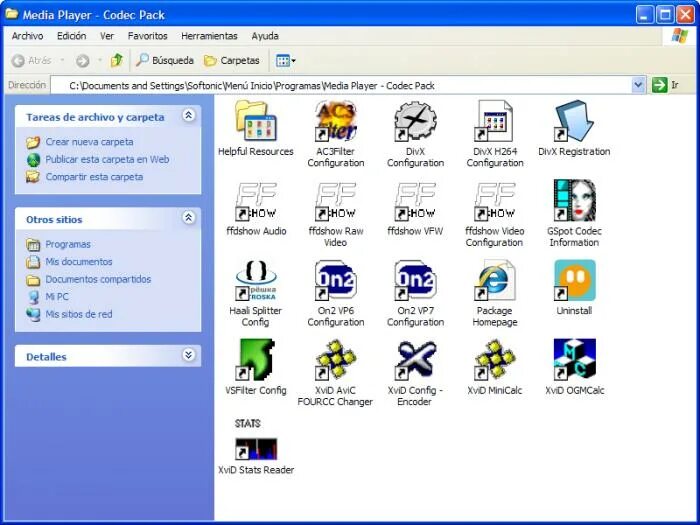700x525 pixels.
Task: Go up one folder level
Action: [x=117, y=60]
